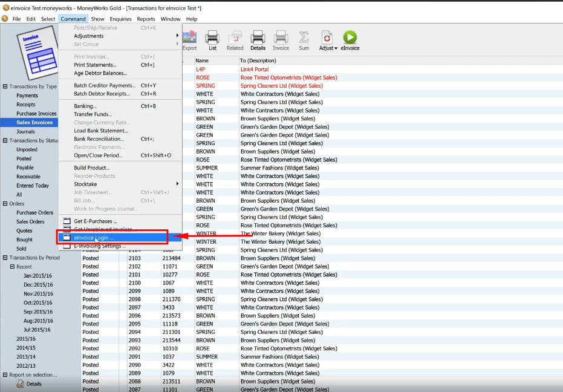Select Quotes in sidebar

(x=24, y=230)
